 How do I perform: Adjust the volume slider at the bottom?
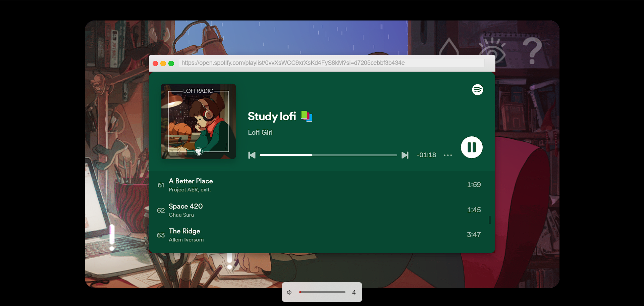(x=322, y=292)
